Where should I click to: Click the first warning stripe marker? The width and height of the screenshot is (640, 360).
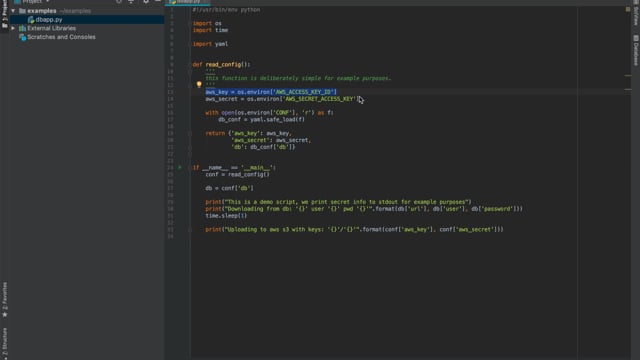click(x=628, y=76)
